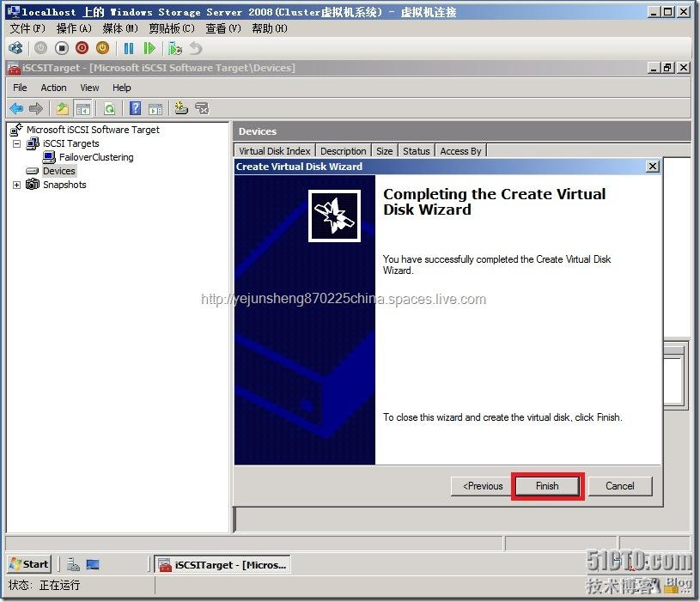Click the Virtual Disk Index column header
The height and width of the screenshot is (602, 700).
click(275, 151)
